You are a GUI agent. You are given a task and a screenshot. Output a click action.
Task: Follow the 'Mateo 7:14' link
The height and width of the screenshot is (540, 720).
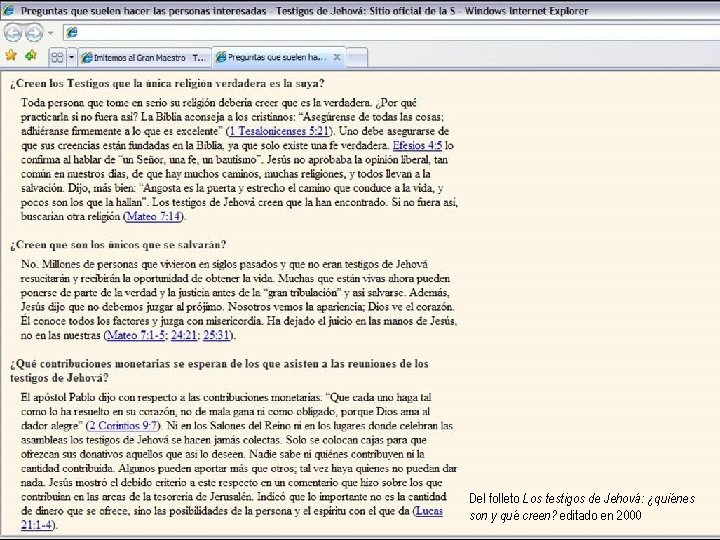[x=153, y=216]
